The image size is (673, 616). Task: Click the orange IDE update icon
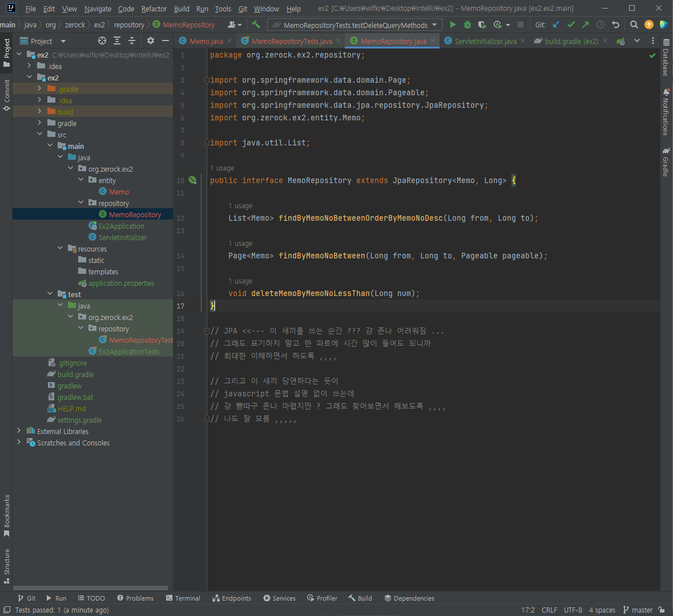pos(649,25)
